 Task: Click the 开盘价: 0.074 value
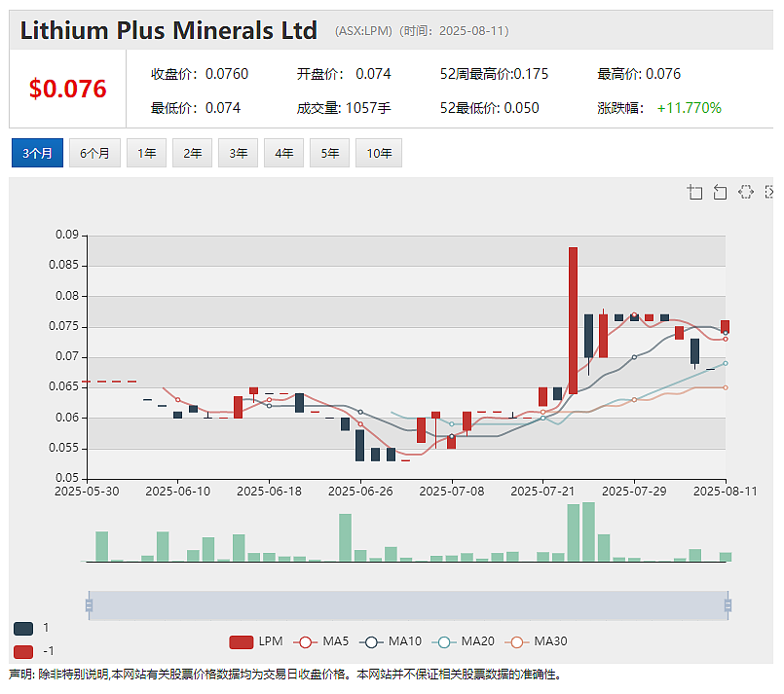tap(344, 74)
